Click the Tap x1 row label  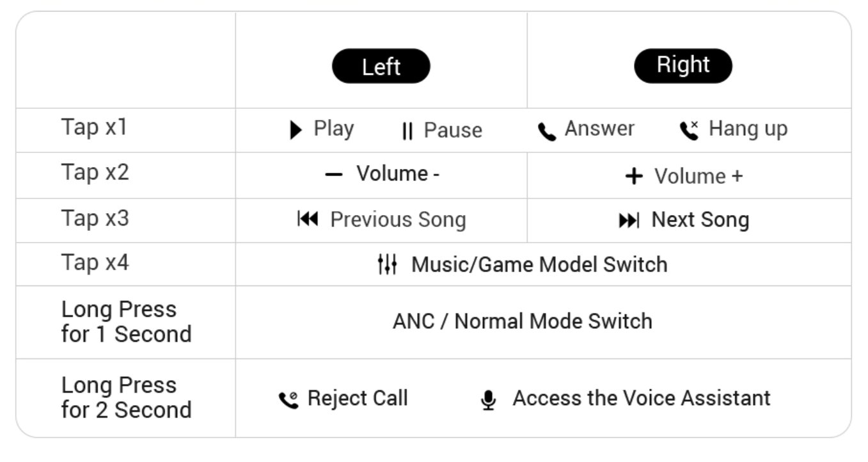point(94,127)
